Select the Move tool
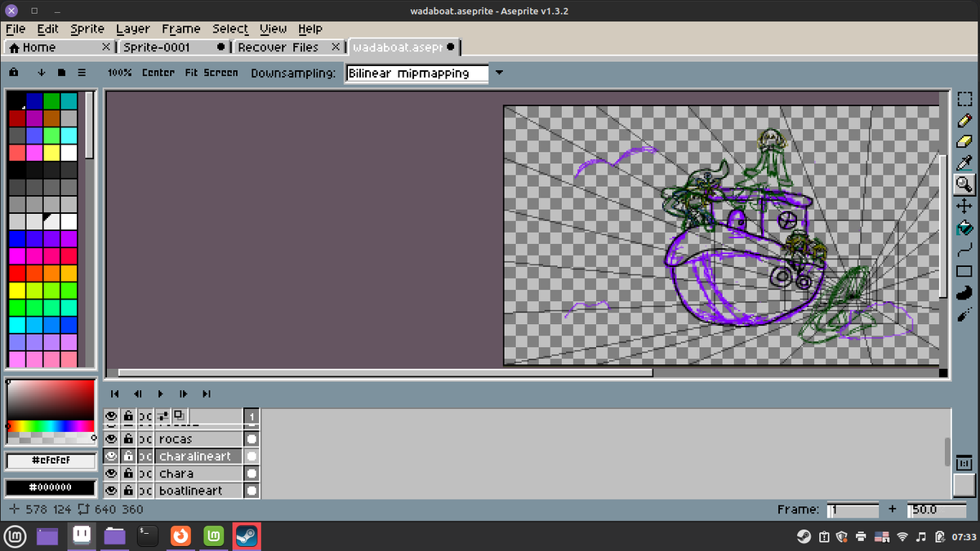Viewport: 980px width, 551px height. [x=964, y=206]
